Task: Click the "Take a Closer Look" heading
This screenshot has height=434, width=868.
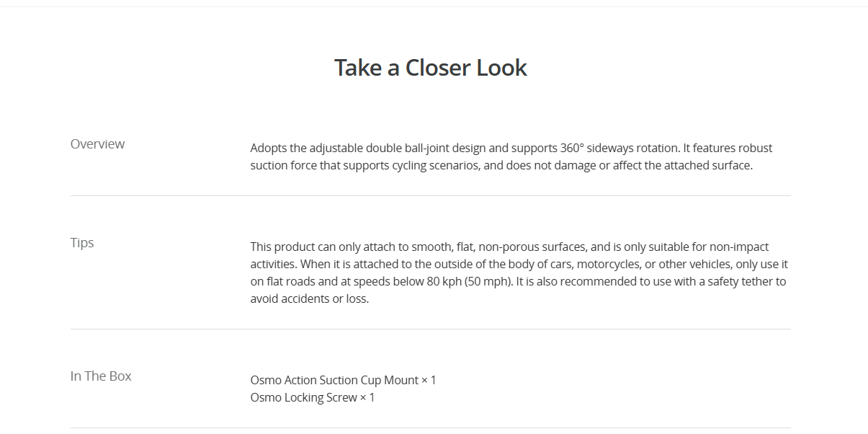Action: pos(431,68)
